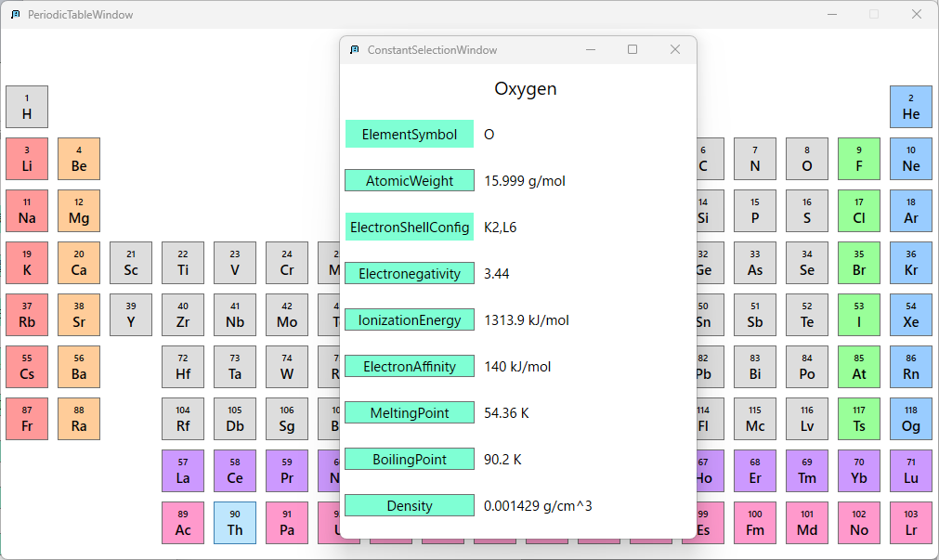Select Cerium (Ce) element tile
This screenshot has height=560, width=939.
(235, 472)
